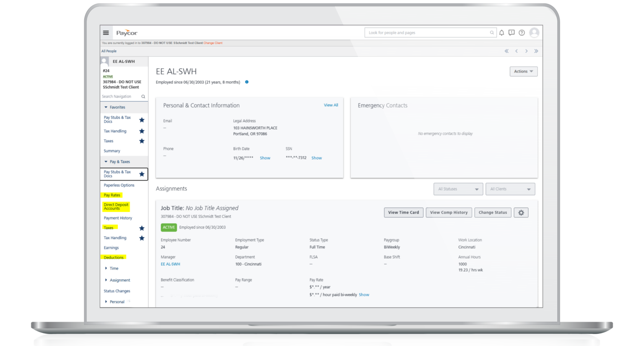The image size is (644, 346).
Task: Click the gear icon on the assignment card
Action: pyautogui.click(x=521, y=212)
